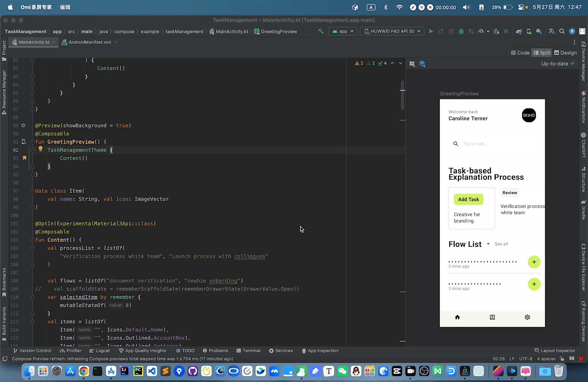Select the MainActivity.kt editor tab
Screen dimensions: 588x382
(34, 42)
